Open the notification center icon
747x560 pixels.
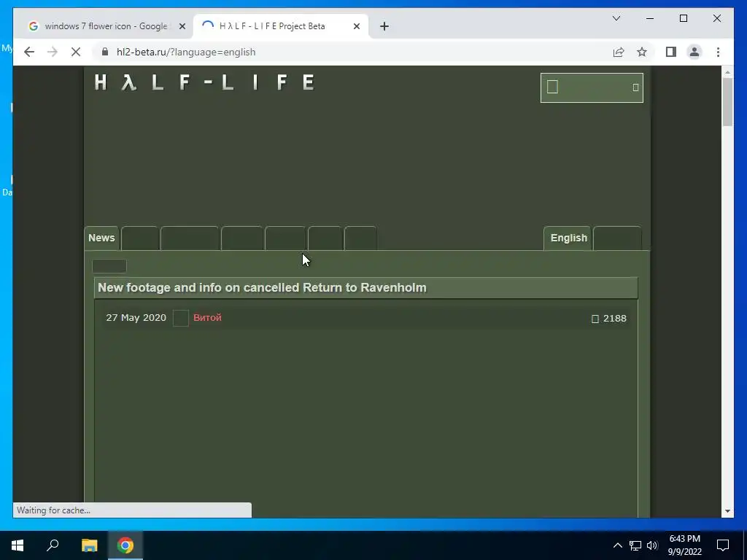pyautogui.click(x=723, y=545)
